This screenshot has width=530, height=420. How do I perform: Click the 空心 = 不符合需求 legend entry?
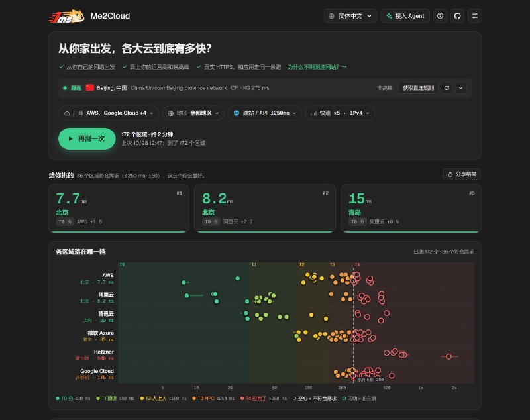coord(314,398)
